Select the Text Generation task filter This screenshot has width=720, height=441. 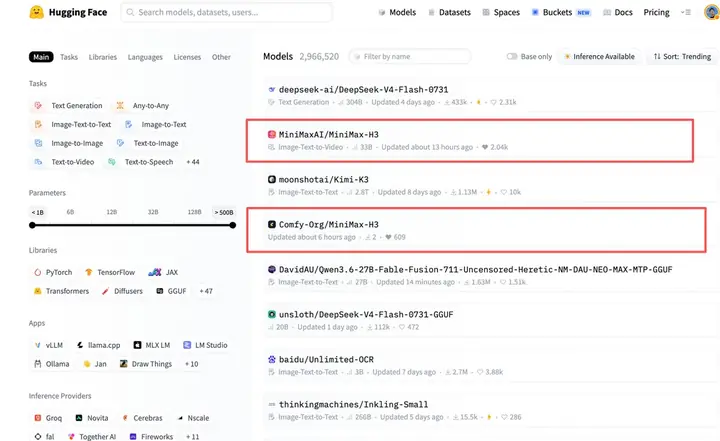pyautogui.click(x=68, y=106)
